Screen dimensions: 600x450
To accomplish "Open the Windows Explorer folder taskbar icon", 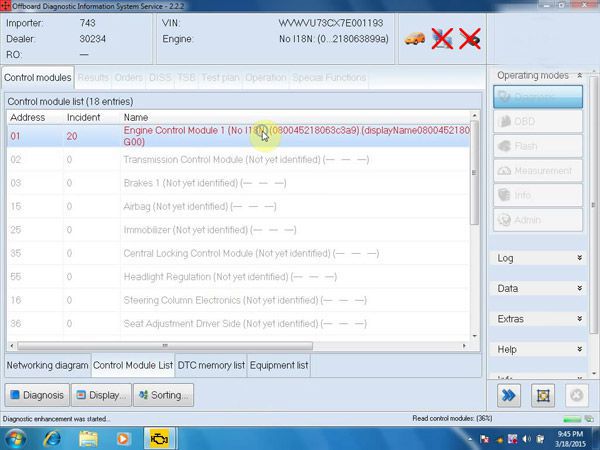I will point(88,439).
